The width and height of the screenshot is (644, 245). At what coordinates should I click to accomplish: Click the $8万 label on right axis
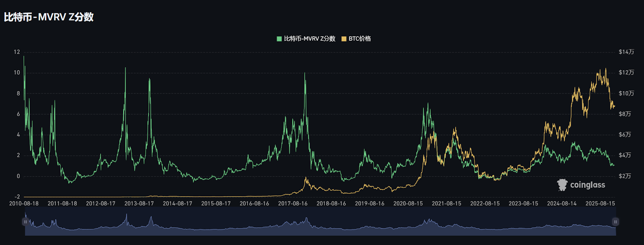625,114
